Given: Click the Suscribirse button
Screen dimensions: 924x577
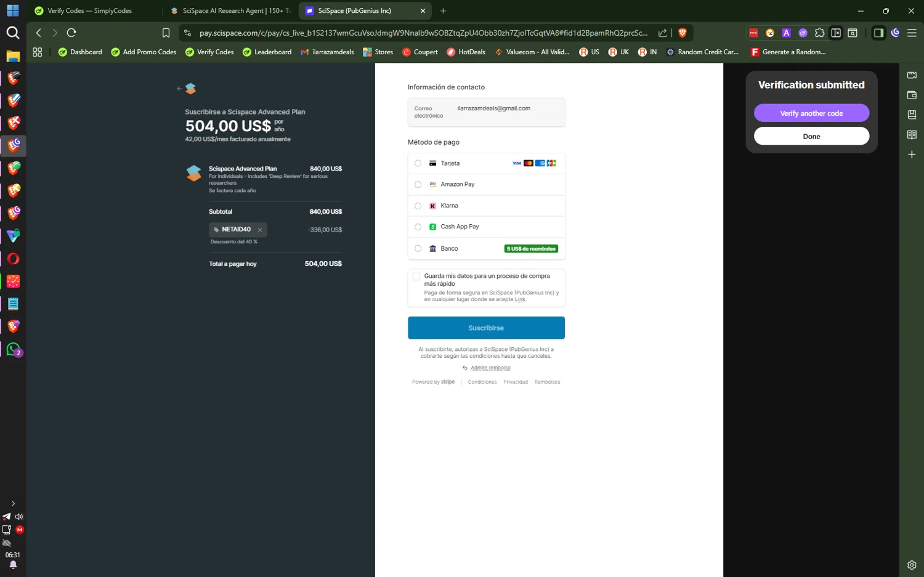Looking at the screenshot, I should [486, 328].
